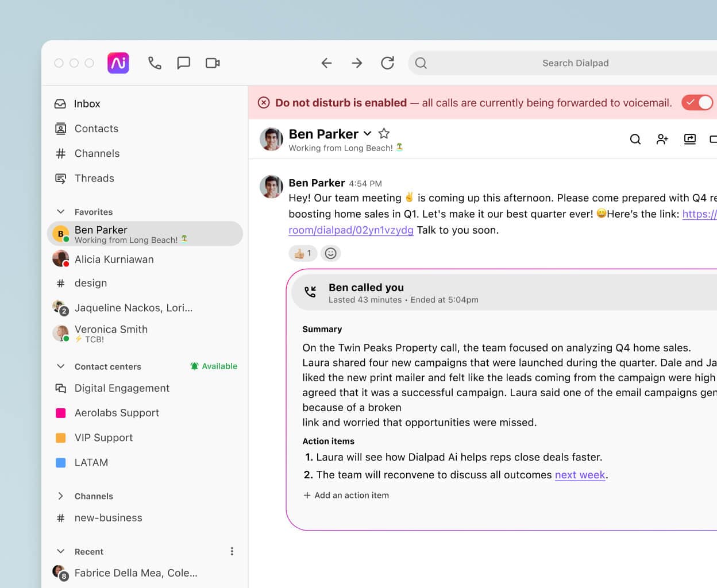717x588 pixels.
Task: Open dropdown next to Ben Parker name
Action: pos(368,134)
